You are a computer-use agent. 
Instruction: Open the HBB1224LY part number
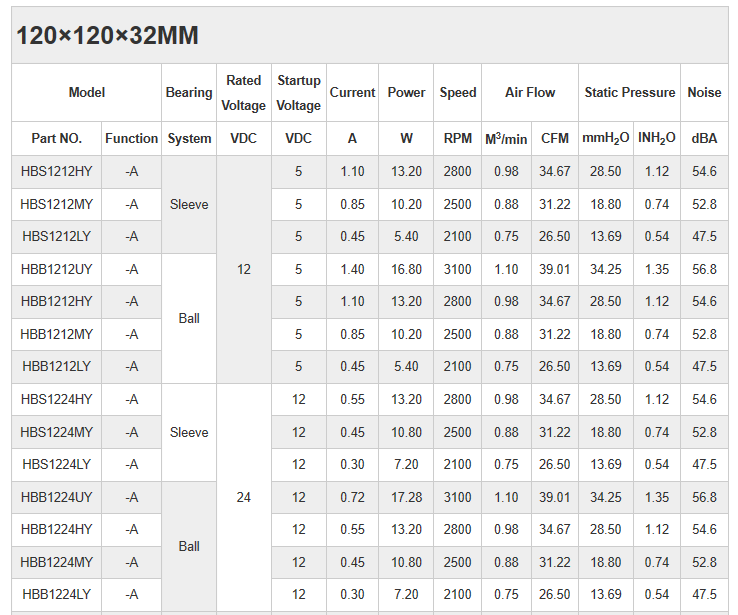coord(56,595)
